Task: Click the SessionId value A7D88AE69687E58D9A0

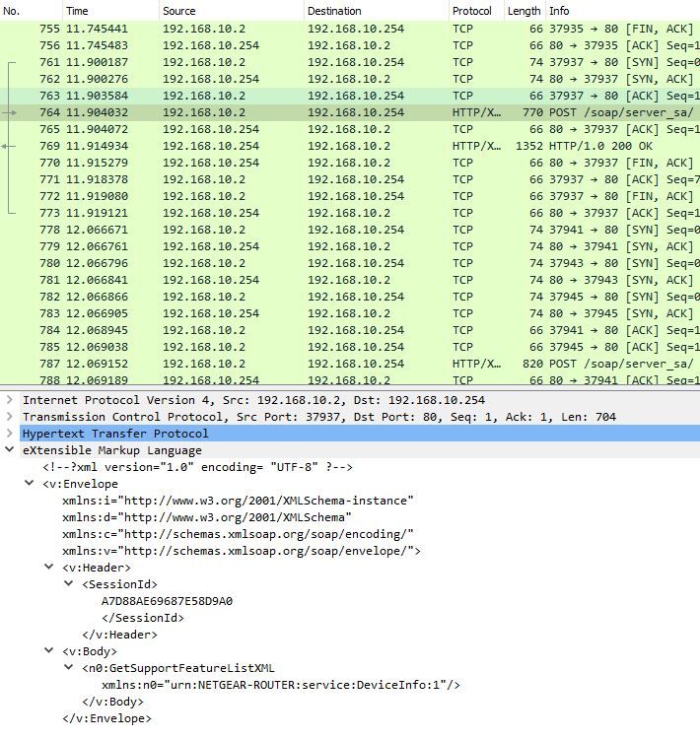Action: tap(167, 601)
